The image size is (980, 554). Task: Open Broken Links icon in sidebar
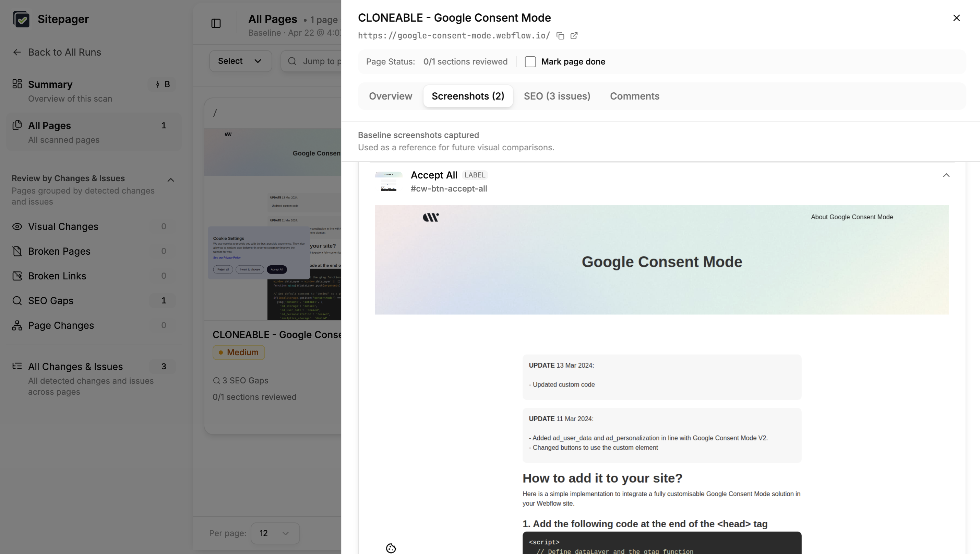coord(17,276)
